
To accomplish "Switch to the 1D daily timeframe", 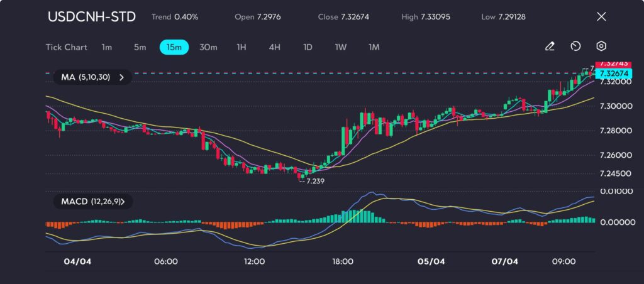I will coord(308,47).
